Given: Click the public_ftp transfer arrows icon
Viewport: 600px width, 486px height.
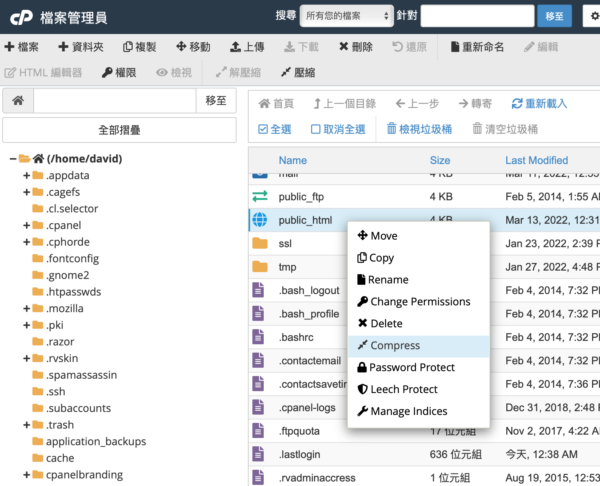Looking at the screenshot, I should coord(260,196).
